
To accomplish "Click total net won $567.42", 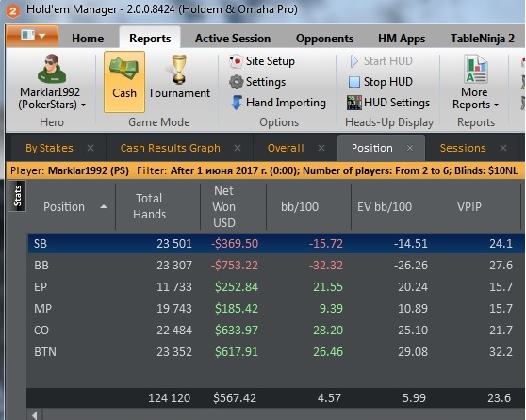I will [x=235, y=398].
